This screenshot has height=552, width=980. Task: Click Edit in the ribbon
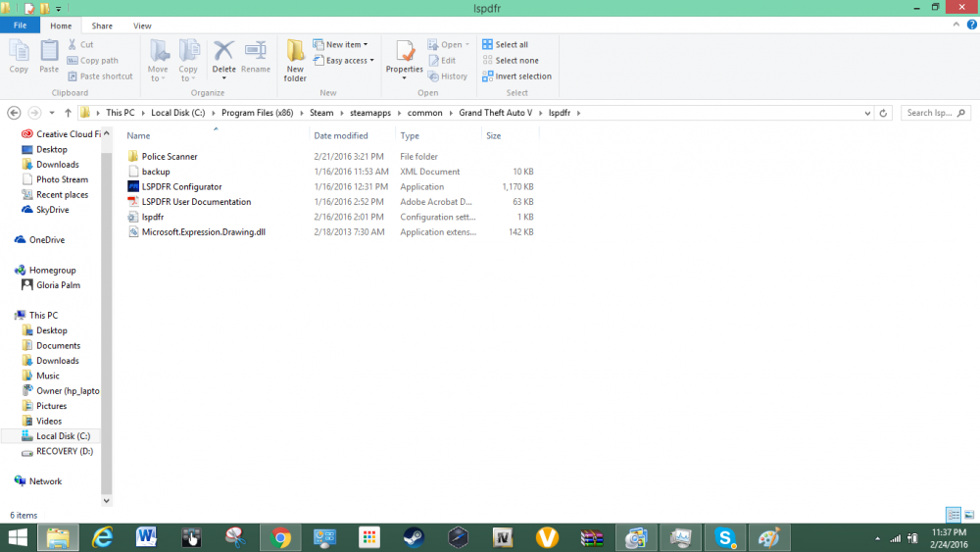[x=442, y=61]
